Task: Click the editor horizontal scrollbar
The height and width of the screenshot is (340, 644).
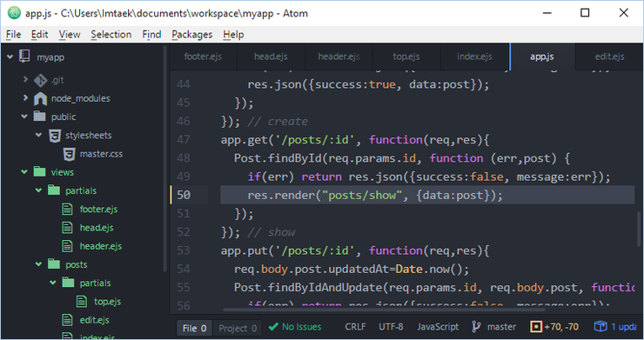Action: [384, 310]
